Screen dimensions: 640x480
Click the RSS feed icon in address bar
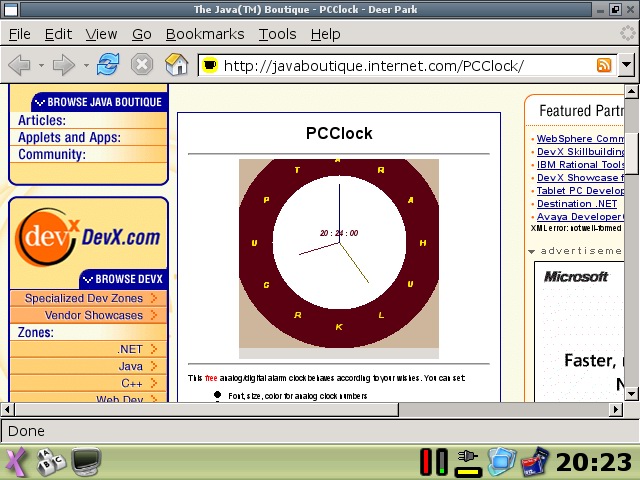(604, 66)
